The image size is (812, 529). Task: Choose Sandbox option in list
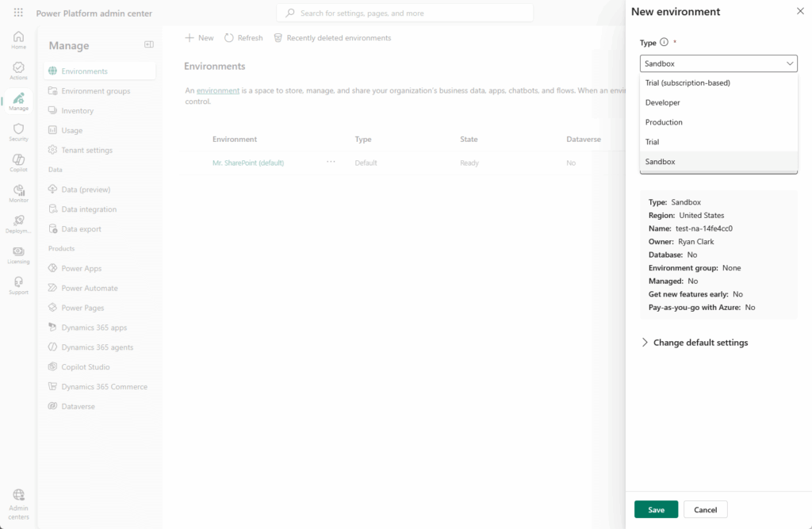(718, 162)
